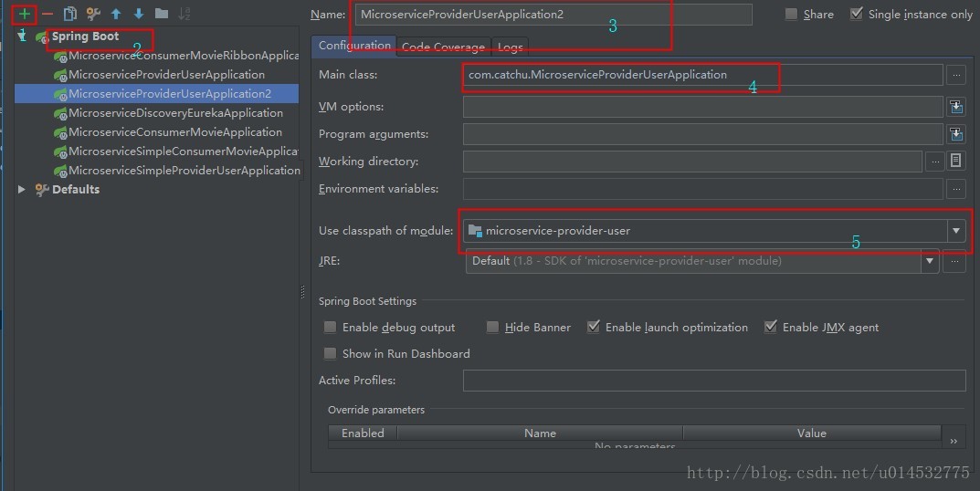Copy the selected configuration
Screen dimensions: 980x491
point(70,13)
